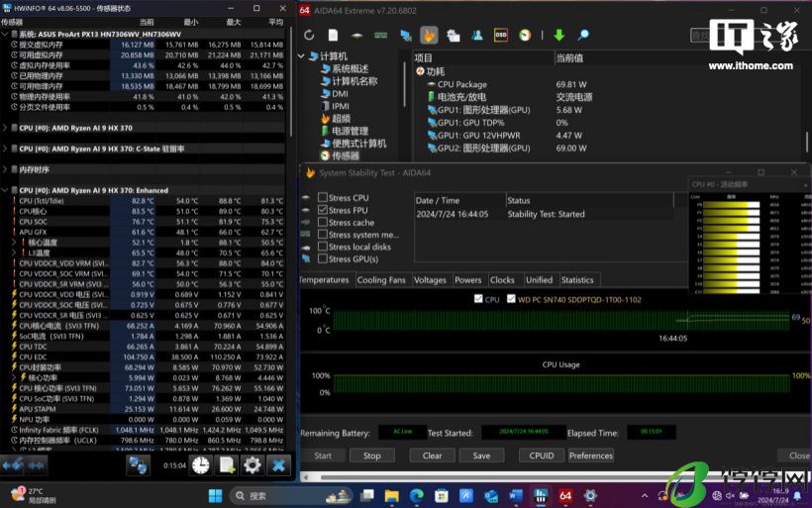Click the CPUID button
The width and height of the screenshot is (812, 508).
point(541,456)
